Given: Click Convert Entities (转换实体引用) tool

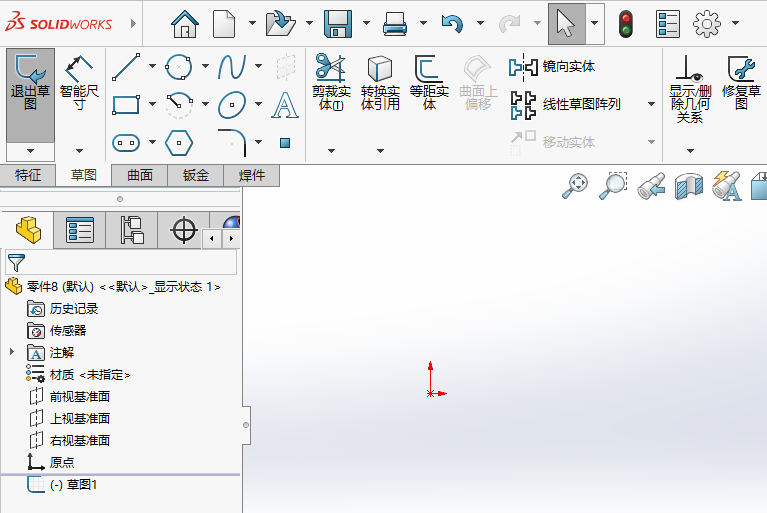Looking at the screenshot, I should pos(380,82).
